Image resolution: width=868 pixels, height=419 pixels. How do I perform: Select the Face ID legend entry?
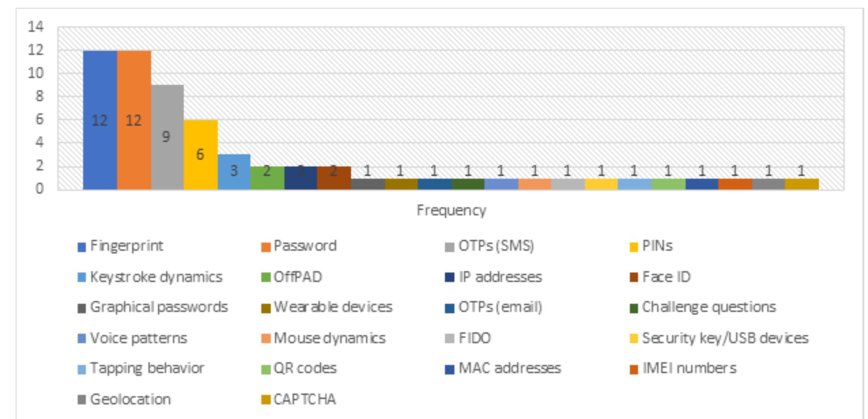point(660,277)
